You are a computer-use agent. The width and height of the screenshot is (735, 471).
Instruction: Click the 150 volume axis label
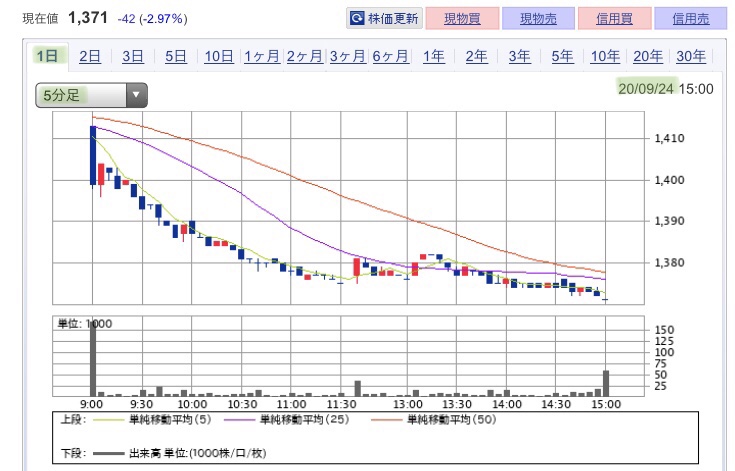(664, 330)
